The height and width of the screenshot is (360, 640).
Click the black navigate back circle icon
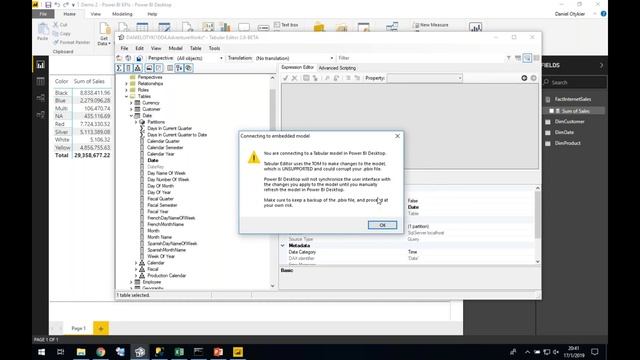(x=524, y=78)
